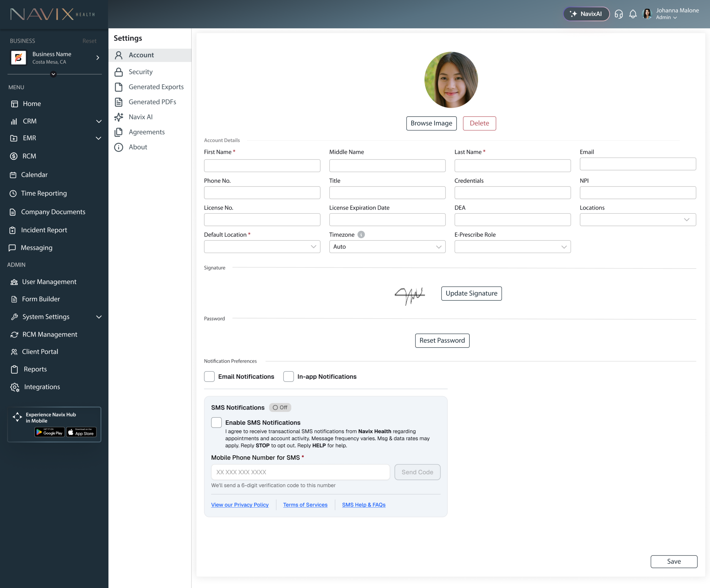Image resolution: width=710 pixels, height=588 pixels.
Task: Click the Timezone info icon
Action: coord(361,235)
